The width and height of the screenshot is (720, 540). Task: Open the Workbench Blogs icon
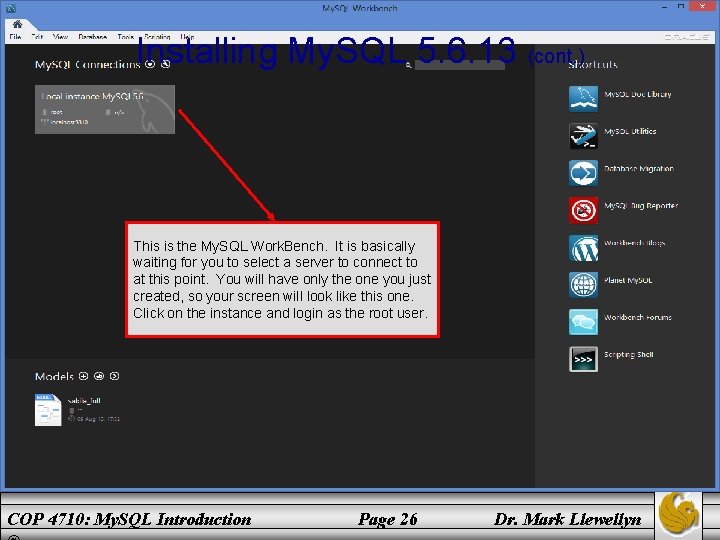click(x=583, y=248)
